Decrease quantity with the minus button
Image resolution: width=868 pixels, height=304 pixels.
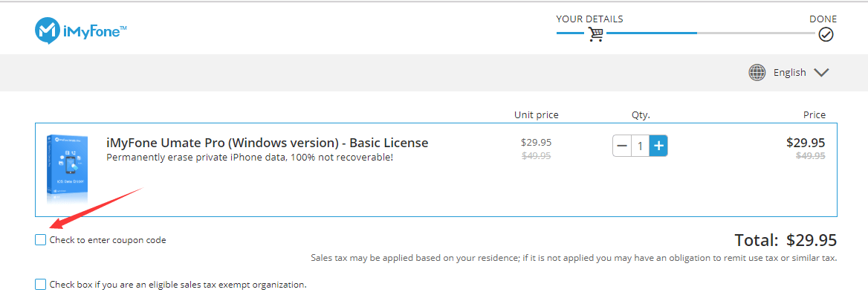(622, 146)
